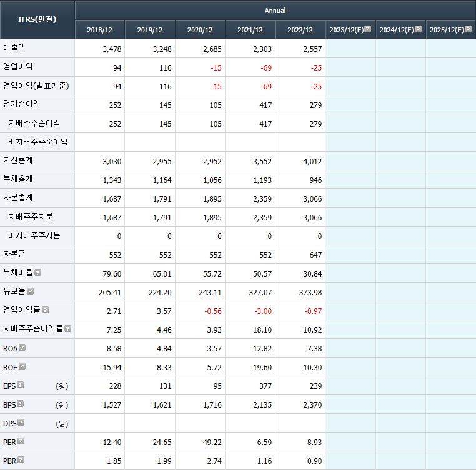Click the help icon next to 2025/12(E)

coord(468,29)
